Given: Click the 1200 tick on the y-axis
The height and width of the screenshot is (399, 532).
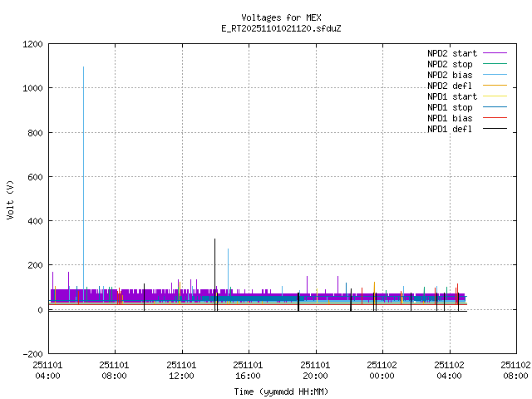Looking at the screenshot, I should 32,44.
